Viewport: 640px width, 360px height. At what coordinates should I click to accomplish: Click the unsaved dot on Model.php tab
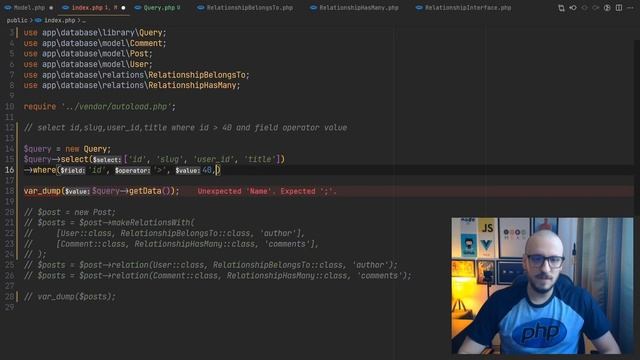(x=51, y=8)
